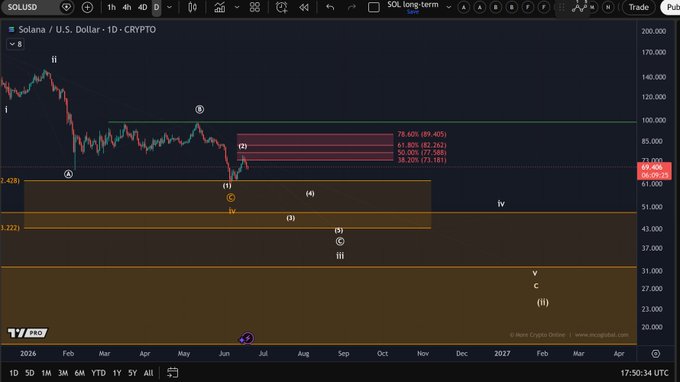
Task: Add a symbol to compare with plus icon
Action: point(87,7)
